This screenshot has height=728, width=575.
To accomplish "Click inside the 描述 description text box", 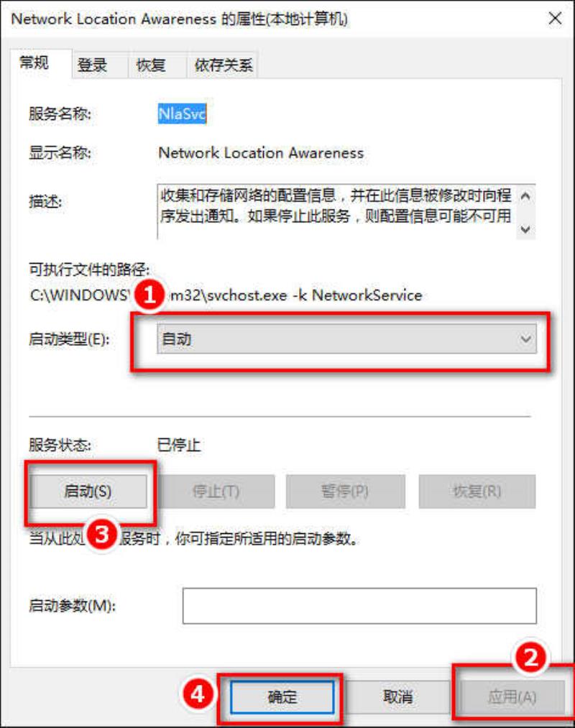I will [336, 212].
